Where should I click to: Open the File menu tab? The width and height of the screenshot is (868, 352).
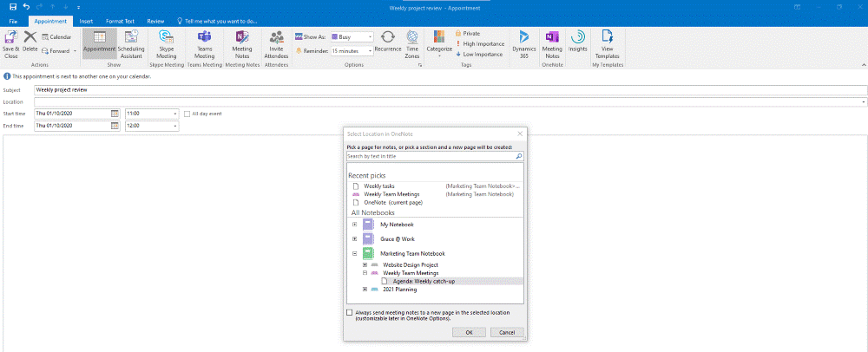coord(14,19)
